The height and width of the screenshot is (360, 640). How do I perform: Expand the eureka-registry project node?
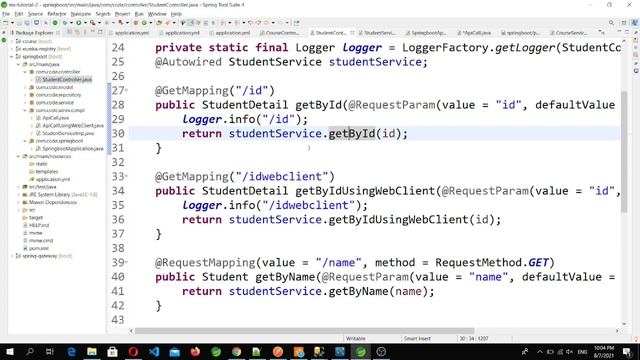(12, 49)
